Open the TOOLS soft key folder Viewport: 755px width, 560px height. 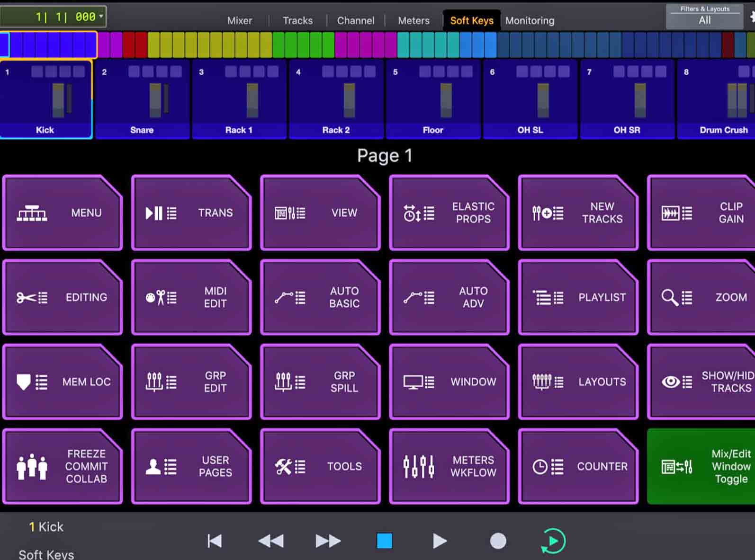point(320,466)
